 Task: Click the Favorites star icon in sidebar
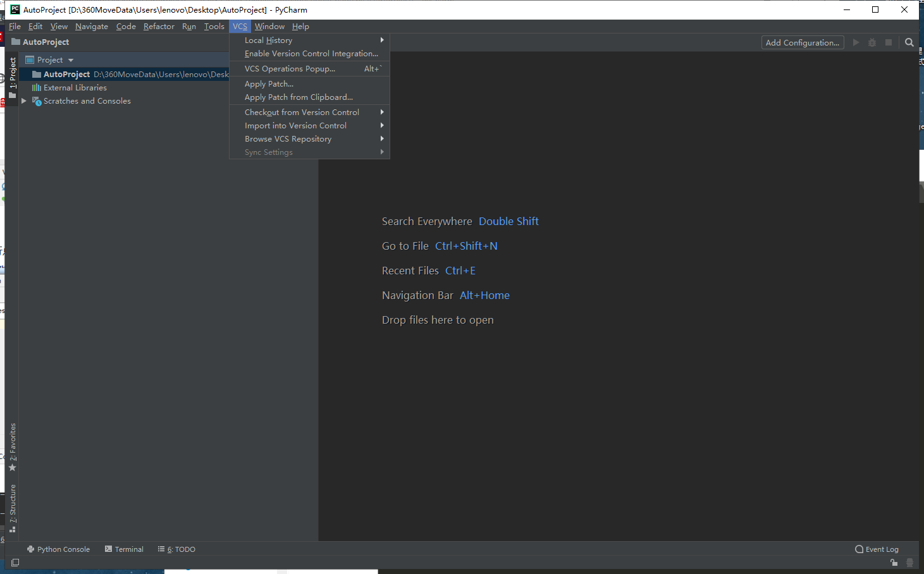(12, 468)
